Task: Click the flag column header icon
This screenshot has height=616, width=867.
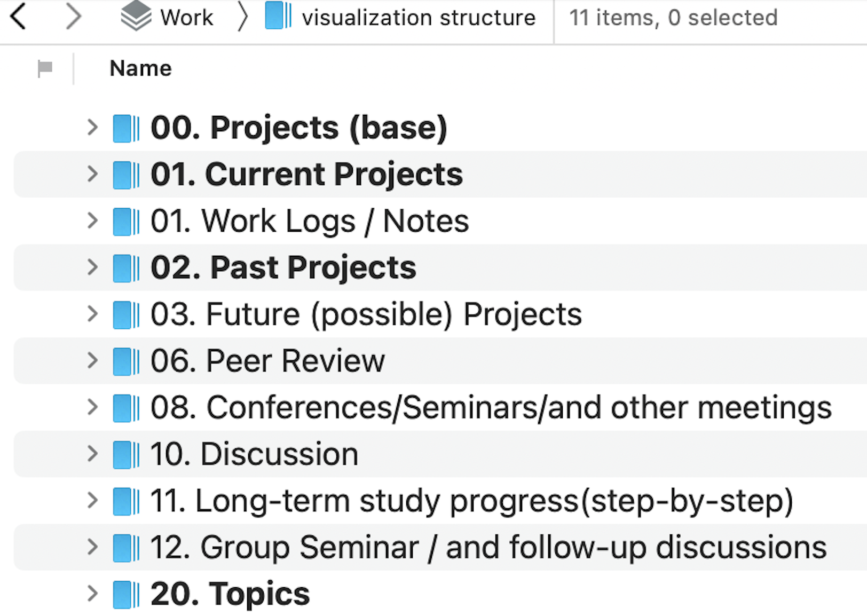Action: 45,68
